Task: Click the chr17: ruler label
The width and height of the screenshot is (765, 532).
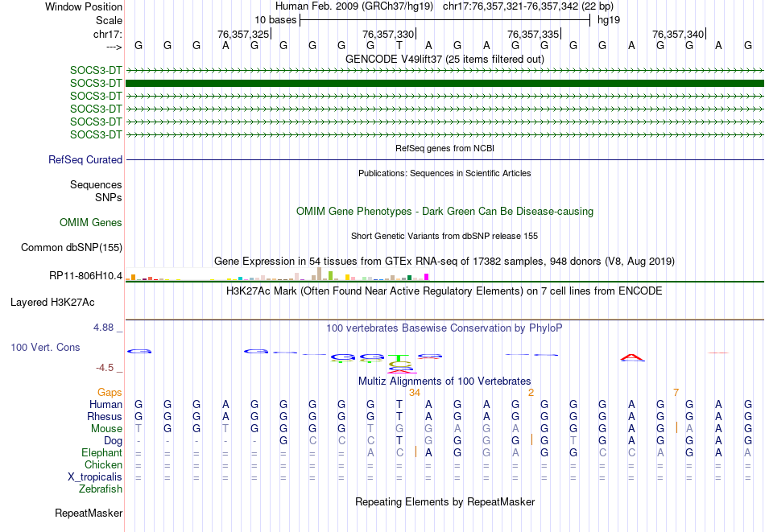Action: (107, 34)
